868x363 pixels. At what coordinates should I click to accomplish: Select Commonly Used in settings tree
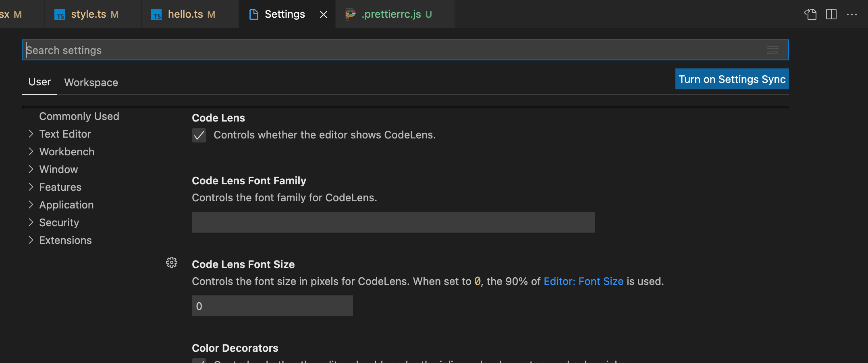click(79, 116)
